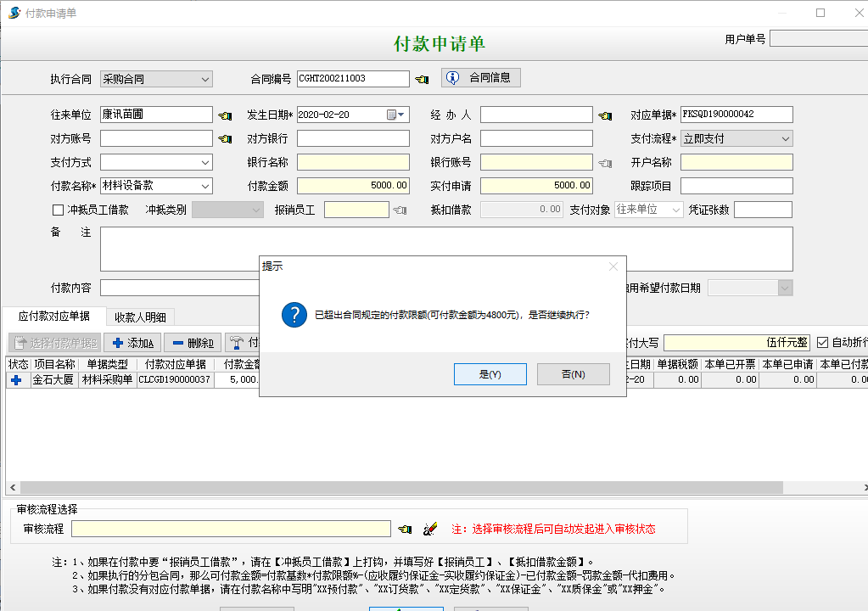Enable the 冲抵员工借款 checkbox
The image size is (868, 611).
coord(59,210)
